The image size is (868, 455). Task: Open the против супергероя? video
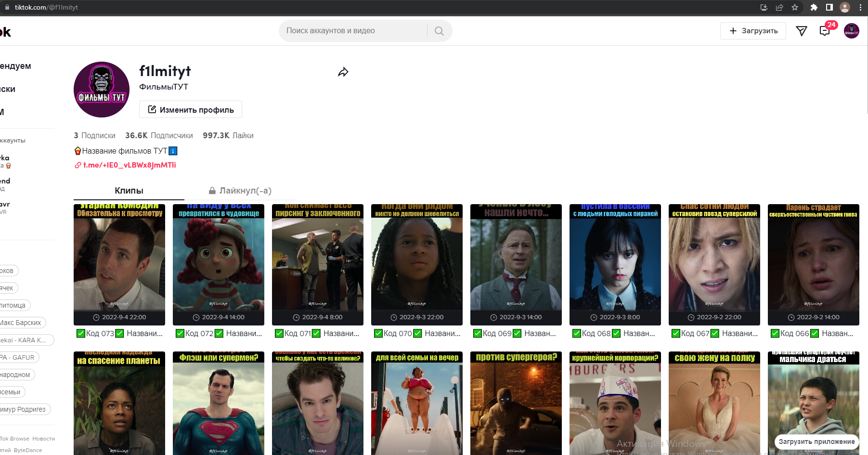pyautogui.click(x=516, y=403)
